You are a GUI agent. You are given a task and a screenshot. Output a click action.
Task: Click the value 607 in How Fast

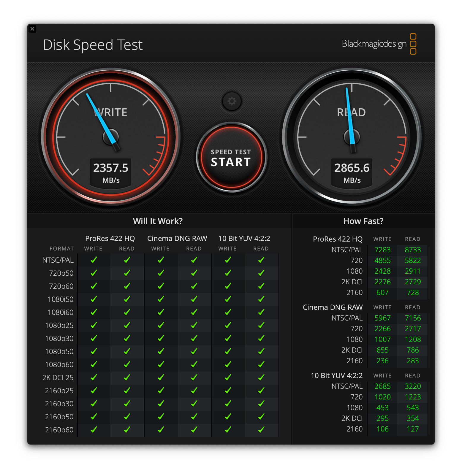[x=382, y=293]
